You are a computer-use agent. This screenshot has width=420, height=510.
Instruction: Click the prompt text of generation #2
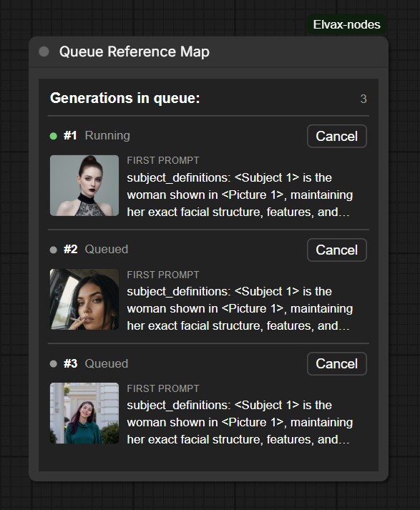coord(240,309)
